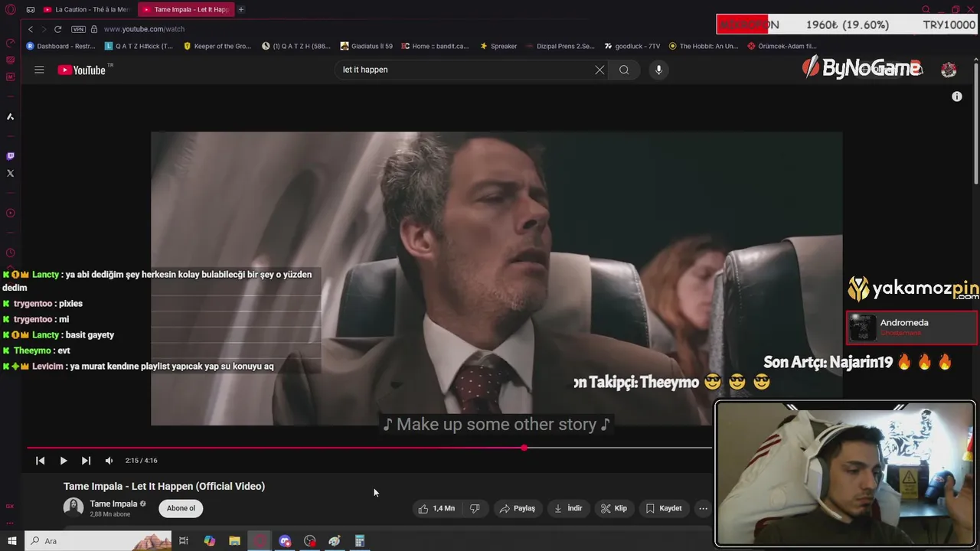Resume playback with the play button

click(x=64, y=461)
